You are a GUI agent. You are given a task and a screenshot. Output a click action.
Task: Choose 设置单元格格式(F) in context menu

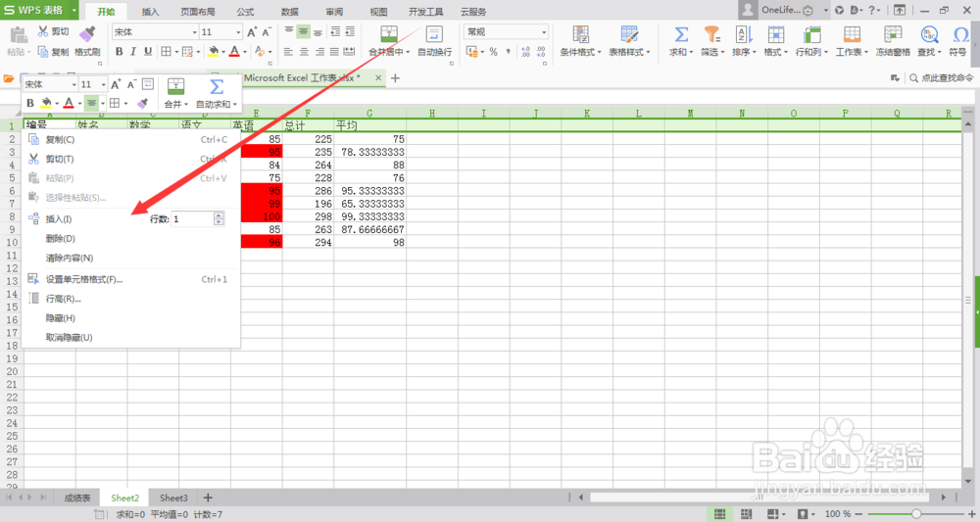(x=131, y=279)
